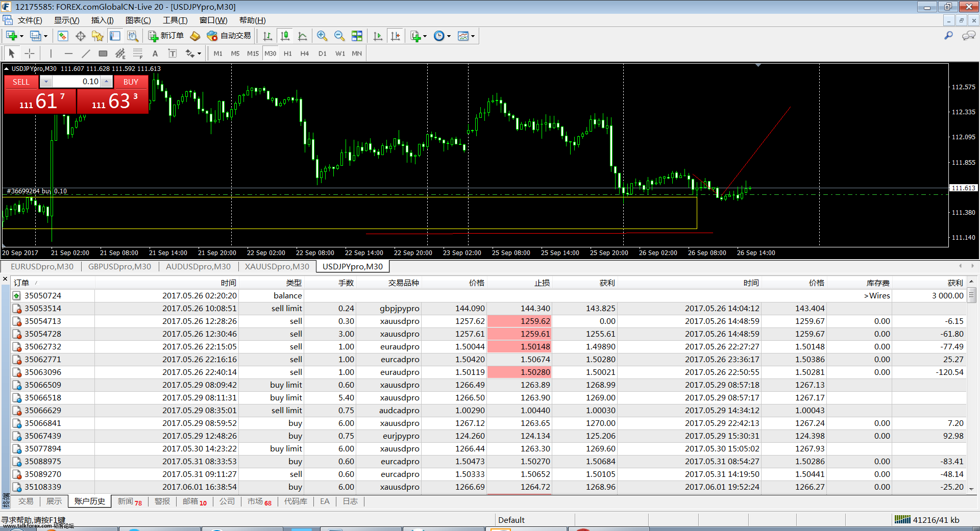Click the 新订单 new order button

[x=166, y=36]
